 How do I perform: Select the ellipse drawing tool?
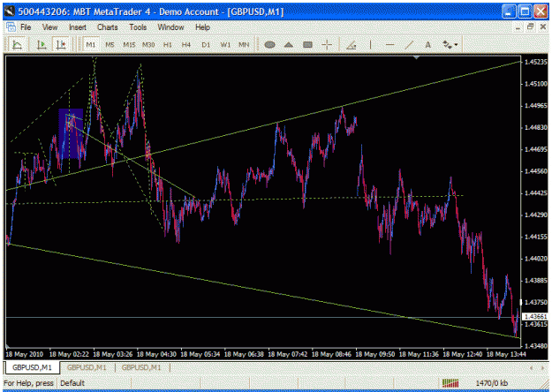pyautogui.click(x=269, y=45)
